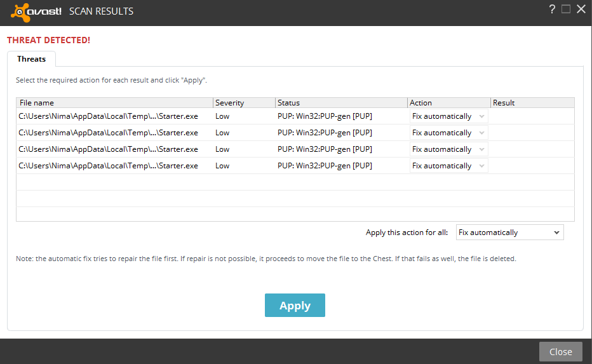Open help with the question mark icon
Viewport: 592px width, 364px height.
pyautogui.click(x=552, y=9)
